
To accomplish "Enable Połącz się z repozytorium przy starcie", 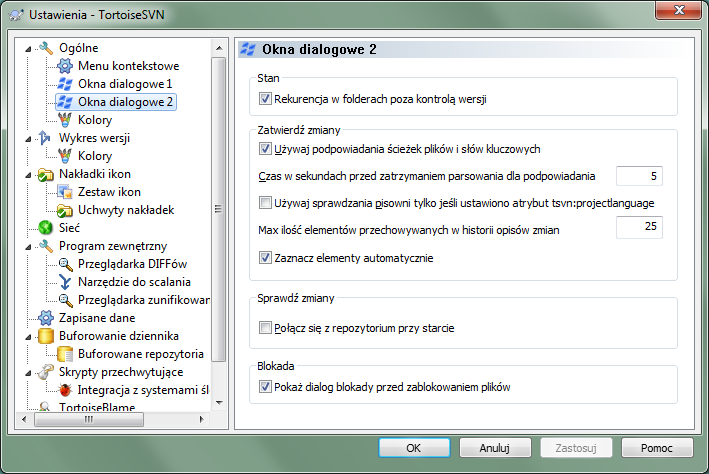I will (265, 328).
